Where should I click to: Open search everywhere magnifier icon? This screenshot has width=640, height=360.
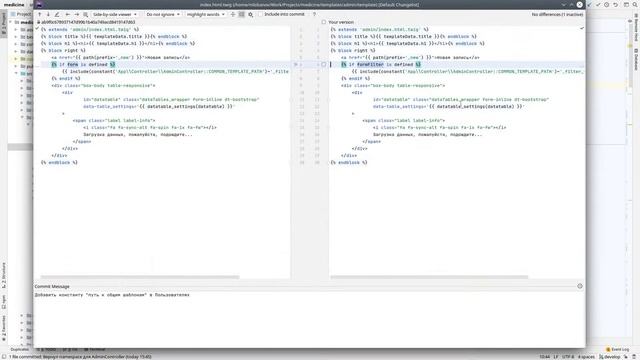click(x=636, y=4)
